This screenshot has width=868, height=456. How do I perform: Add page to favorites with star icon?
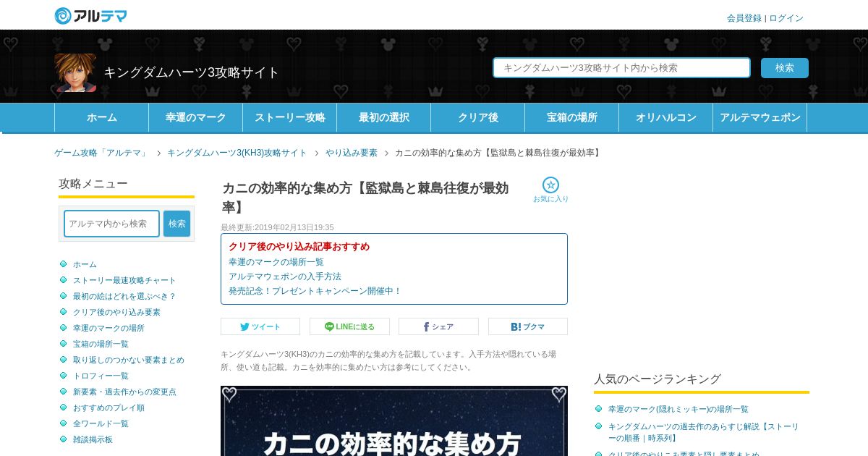click(550, 190)
